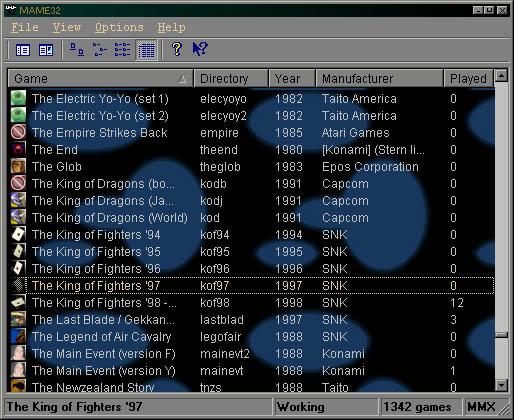The image size is (514, 420).
Task: Select The Glob game title
Action: (57, 167)
